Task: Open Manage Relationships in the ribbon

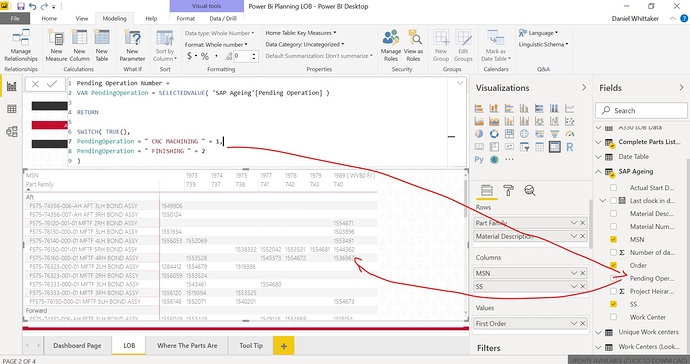Action: click(21, 45)
